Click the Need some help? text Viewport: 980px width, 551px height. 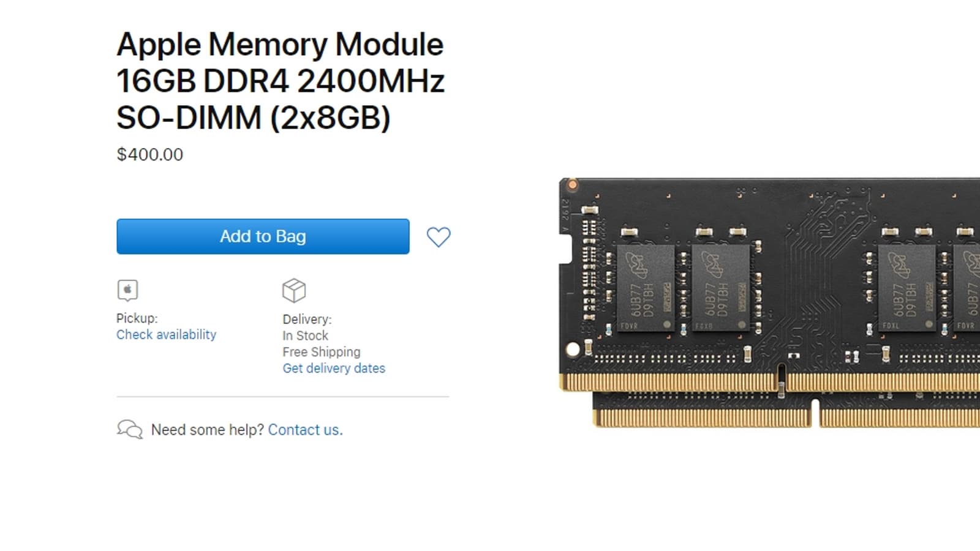[x=208, y=430]
